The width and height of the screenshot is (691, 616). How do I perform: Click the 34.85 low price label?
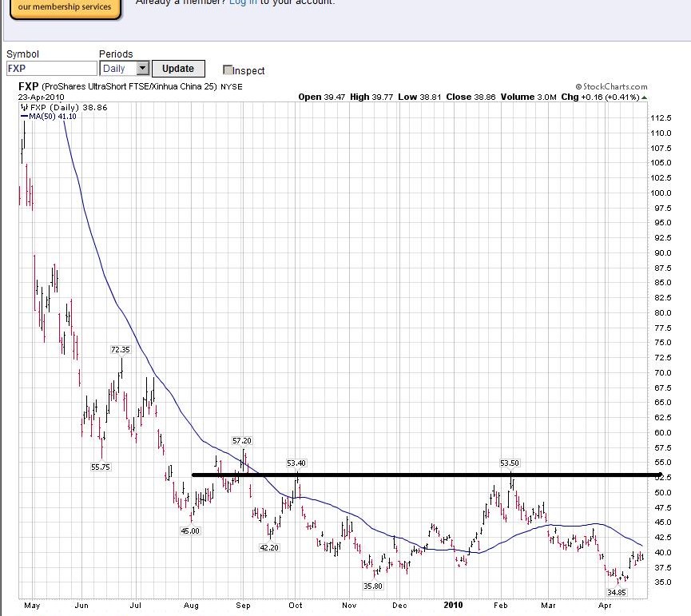tap(617, 592)
